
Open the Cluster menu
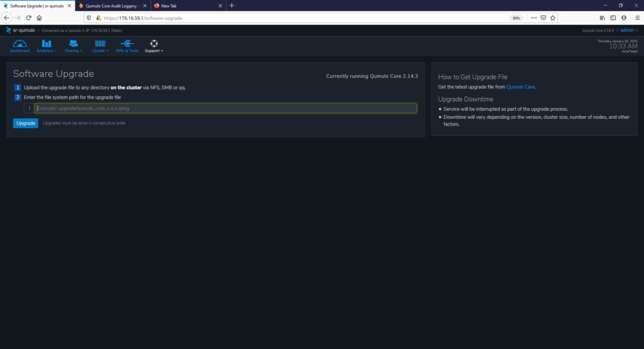pyautogui.click(x=100, y=46)
